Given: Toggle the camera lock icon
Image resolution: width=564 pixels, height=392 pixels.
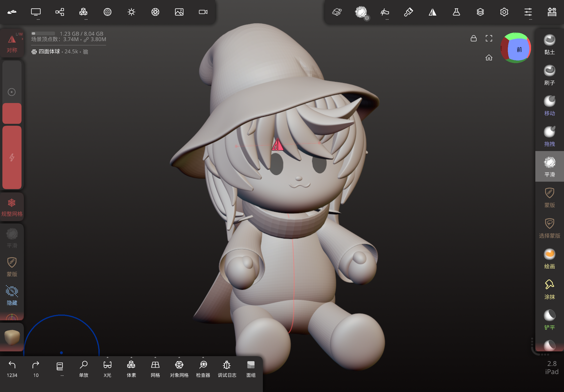Looking at the screenshot, I should point(474,38).
